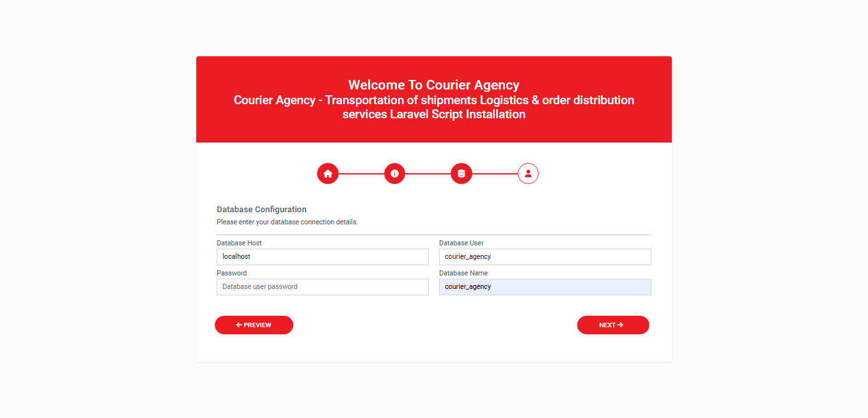Click progress line between home and info steps
Viewport: 868px width, 418px height.
361,173
